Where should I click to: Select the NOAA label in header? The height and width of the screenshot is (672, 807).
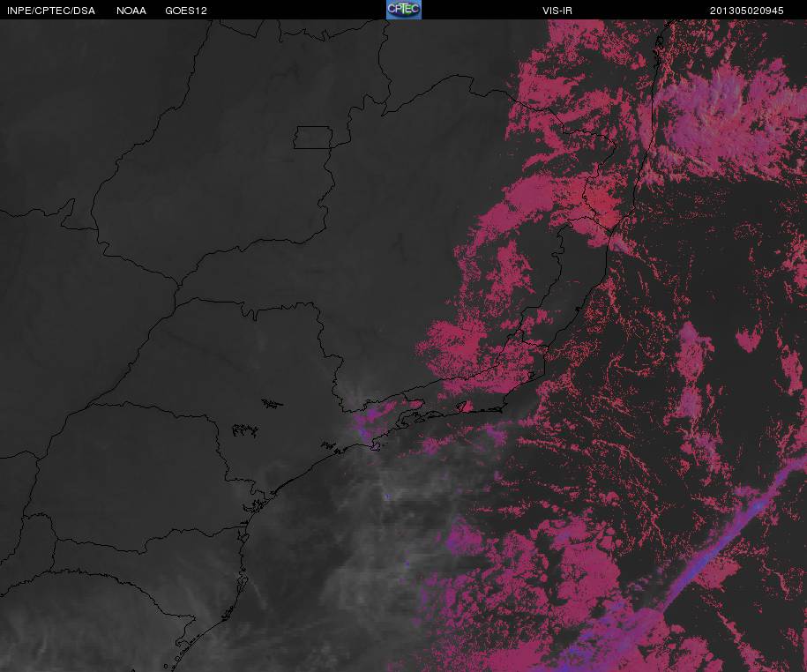(x=131, y=11)
